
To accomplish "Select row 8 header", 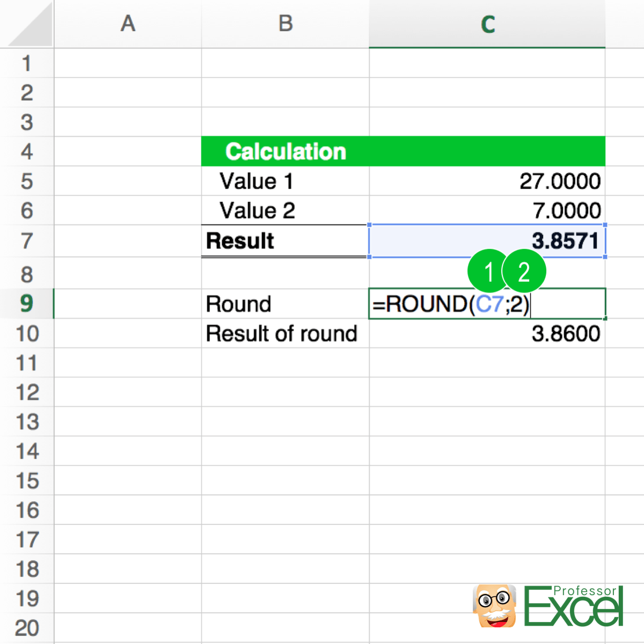I will [27, 274].
